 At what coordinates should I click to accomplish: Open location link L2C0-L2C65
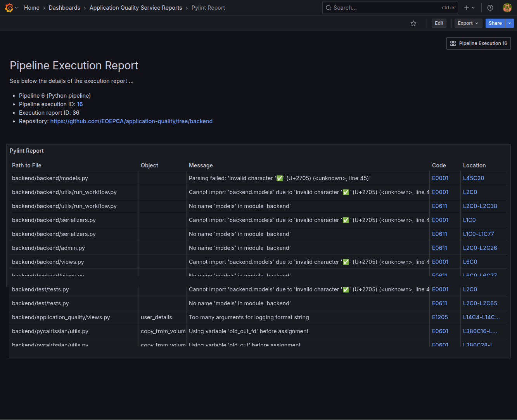[480, 303]
